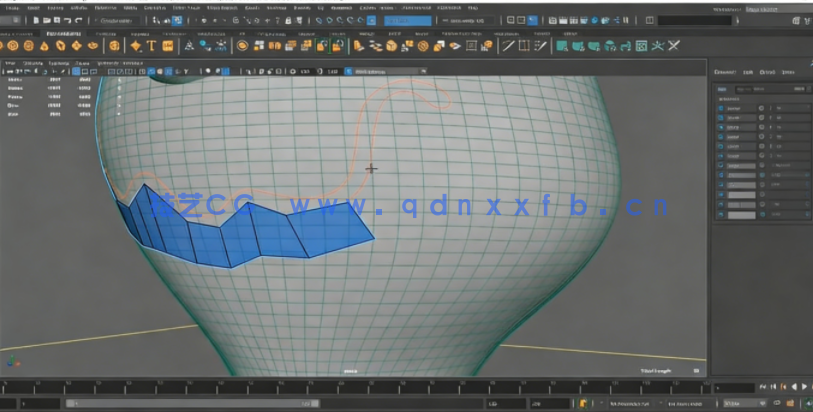Image resolution: width=813 pixels, height=412 pixels.
Task: Click the blue live surface field in status line
Action: pyautogui.click(x=408, y=20)
